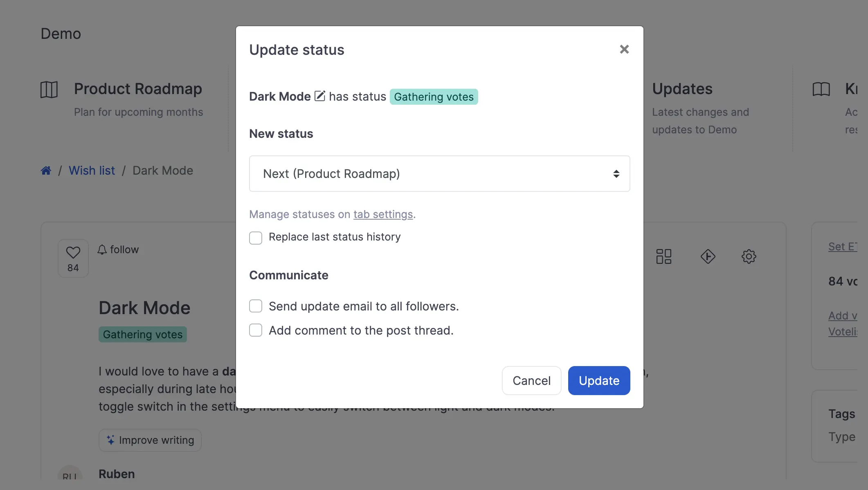Click the edit pencil icon next to Dark Mode
Screen dimensions: 868x490
point(319,96)
